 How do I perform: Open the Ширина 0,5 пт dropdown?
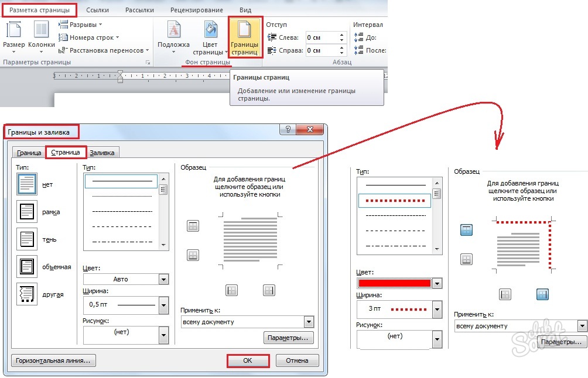point(163,304)
